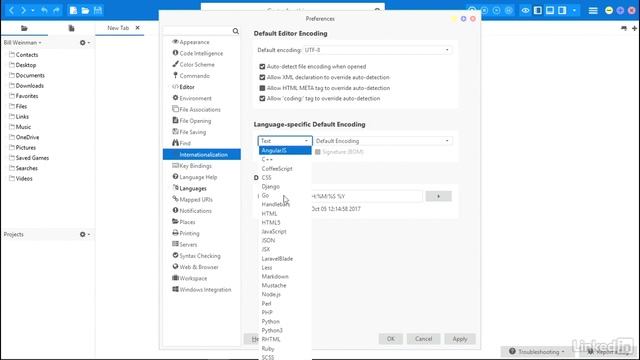Select Markdown from the language list

[285, 276]
